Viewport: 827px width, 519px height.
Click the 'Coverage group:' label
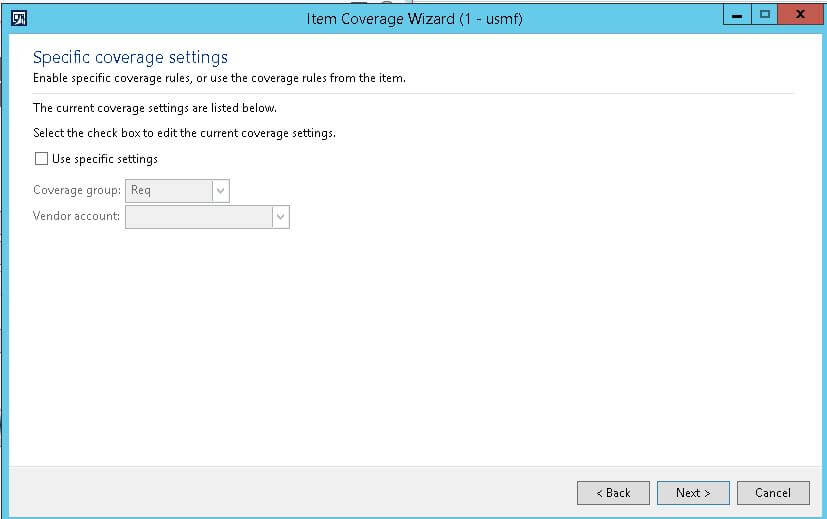[77, 191]
